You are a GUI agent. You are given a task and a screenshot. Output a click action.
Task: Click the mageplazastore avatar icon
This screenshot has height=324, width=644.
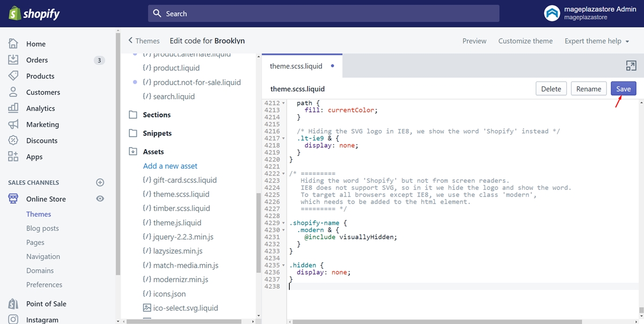coord(552,13)
